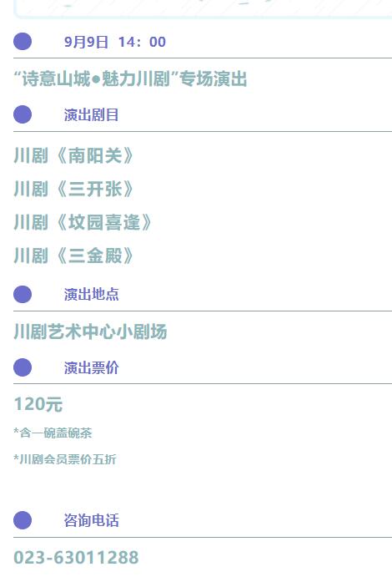
Task: Select the program 川剧《坟园喜逢》
Action: (x=83, y=223)
